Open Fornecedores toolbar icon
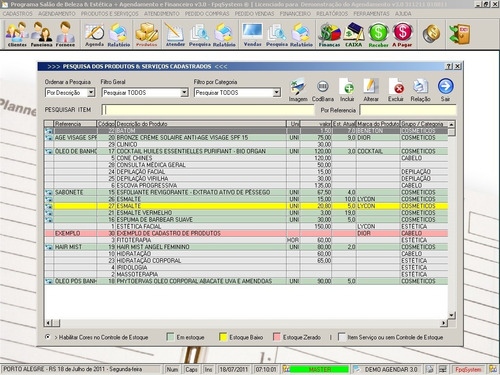 [x=65, y=34]
